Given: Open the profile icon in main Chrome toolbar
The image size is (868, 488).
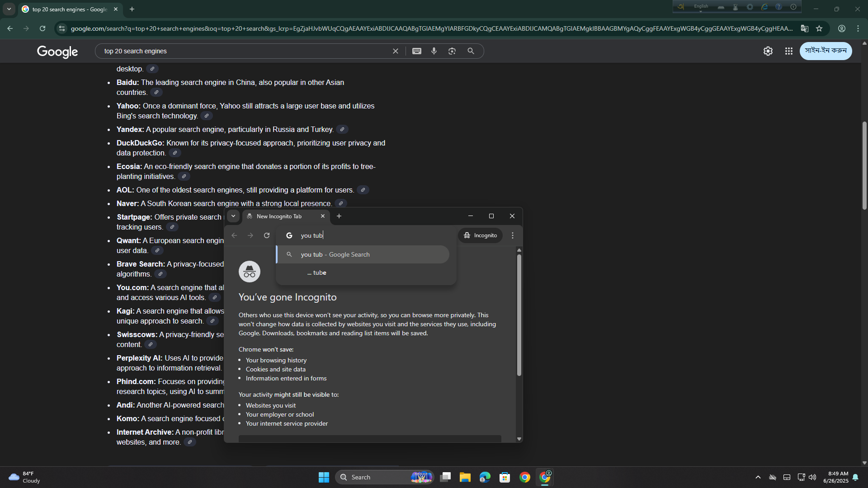Looking at the screenshot, I should (x=842, y=28).
